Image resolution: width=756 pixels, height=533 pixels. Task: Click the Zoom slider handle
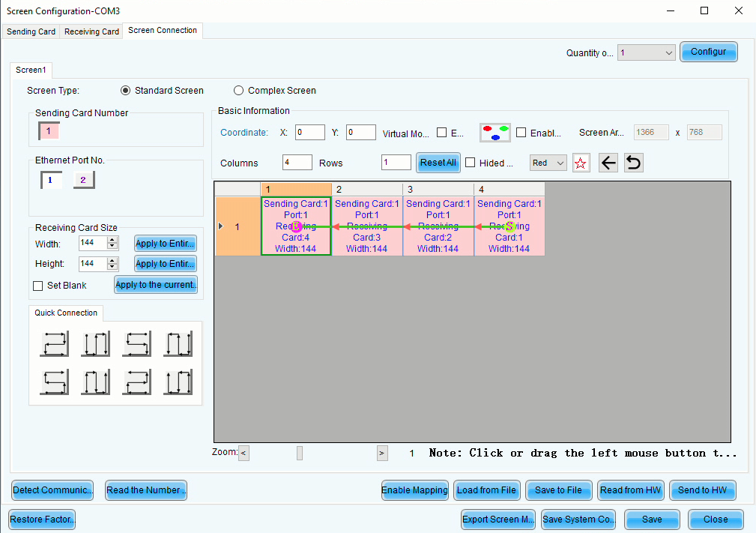pyautogui.click(x=300, y=453)
